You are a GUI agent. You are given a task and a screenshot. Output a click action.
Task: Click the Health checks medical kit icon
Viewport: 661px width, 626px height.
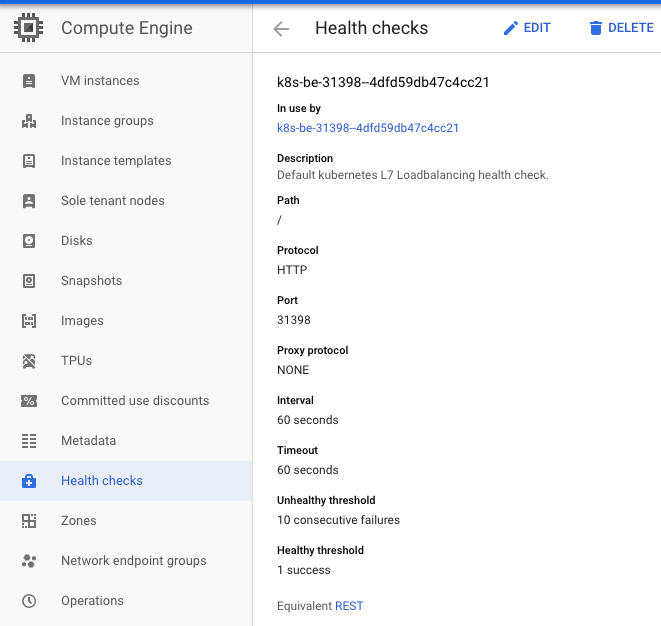pyautogui.click(x=29, y=481)
